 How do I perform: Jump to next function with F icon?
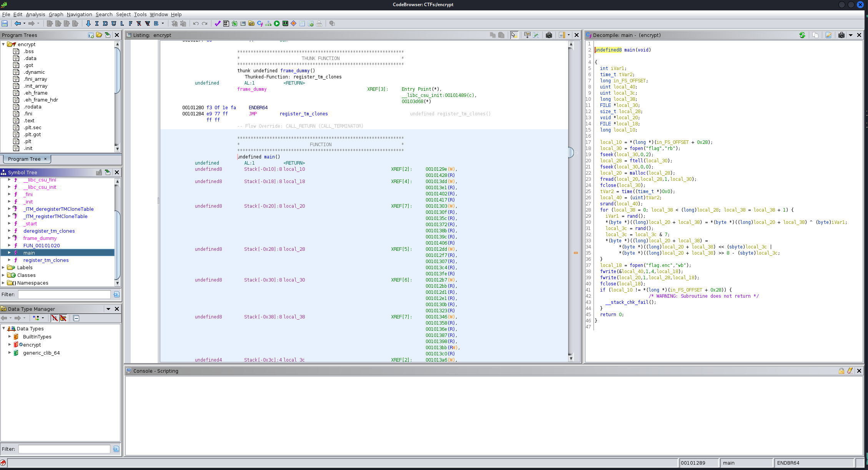point(131,23)
